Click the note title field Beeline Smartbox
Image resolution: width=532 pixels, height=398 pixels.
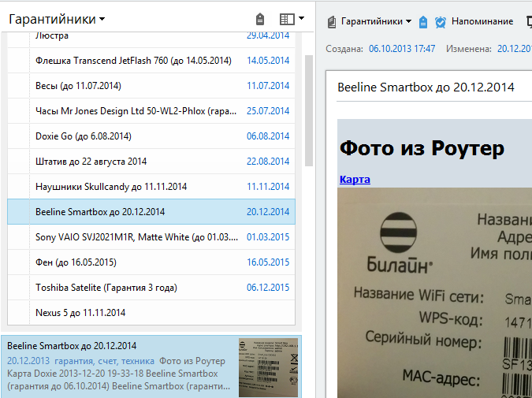426,87
